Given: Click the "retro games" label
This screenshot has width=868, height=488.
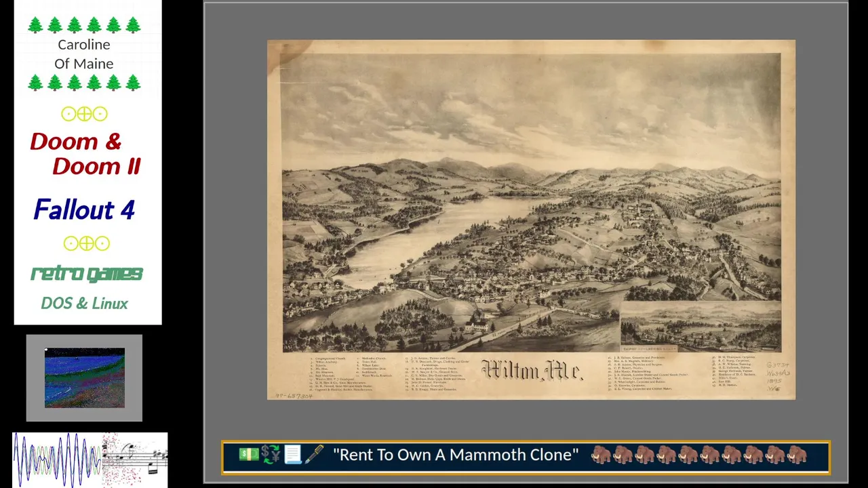Looking at the screenshot, I should (x=87, y=274).
